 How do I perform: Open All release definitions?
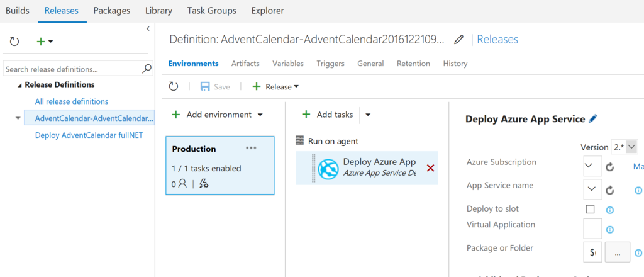[x=72, y=101]
